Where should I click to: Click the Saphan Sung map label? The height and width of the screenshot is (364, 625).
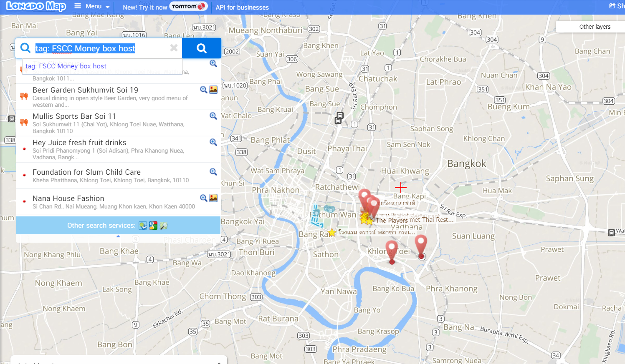(x=570, y=178)
